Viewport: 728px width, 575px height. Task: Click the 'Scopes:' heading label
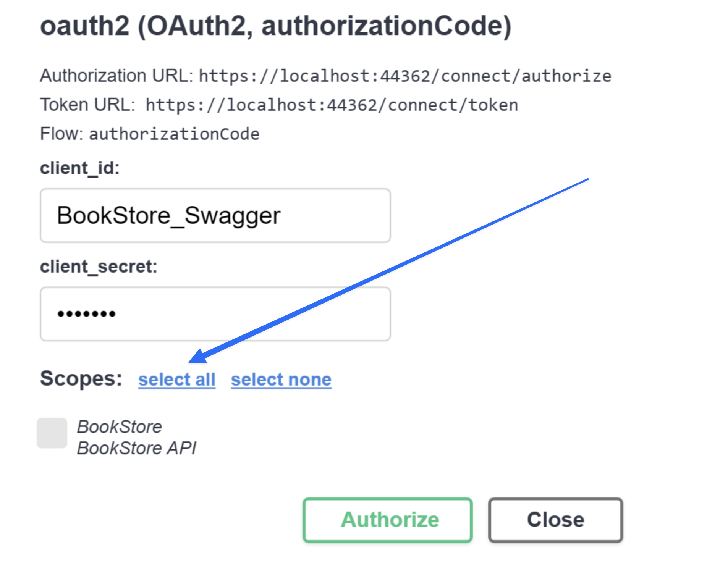pyautogui.click(x=81, y=378)
